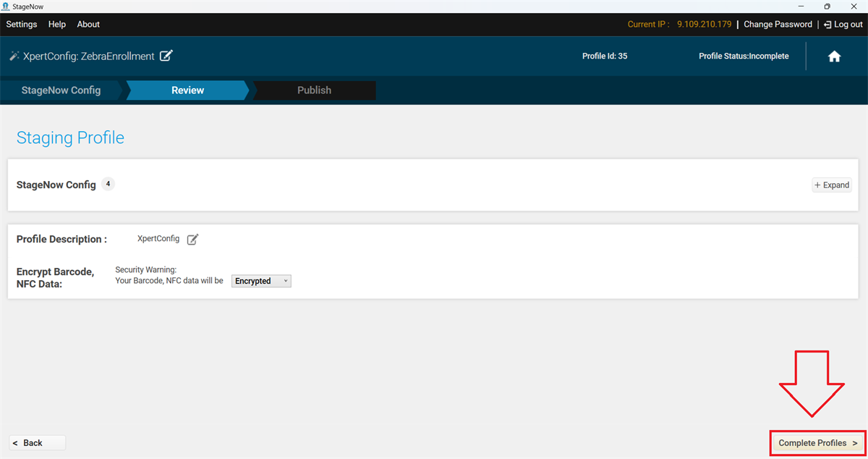Open the Help menu

(56, 24)
